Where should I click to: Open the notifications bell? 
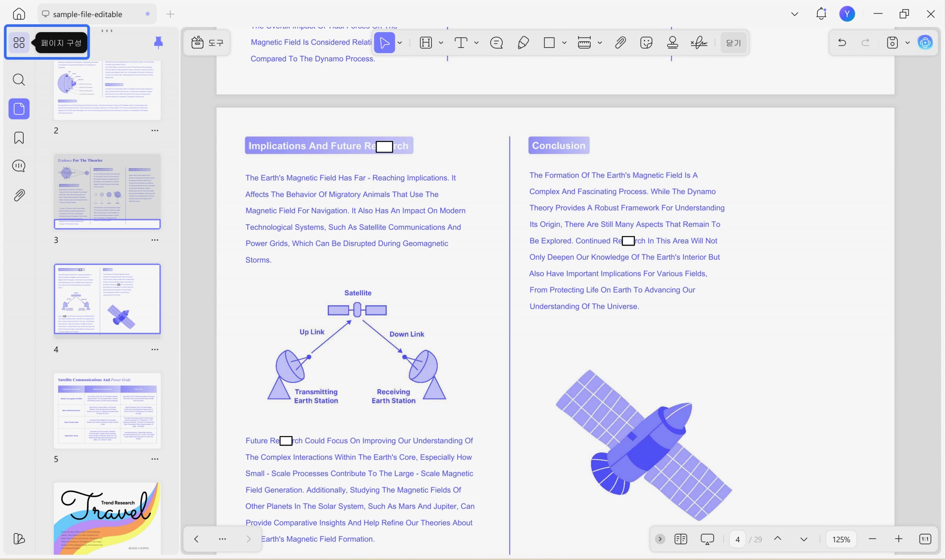coord(821,14)
